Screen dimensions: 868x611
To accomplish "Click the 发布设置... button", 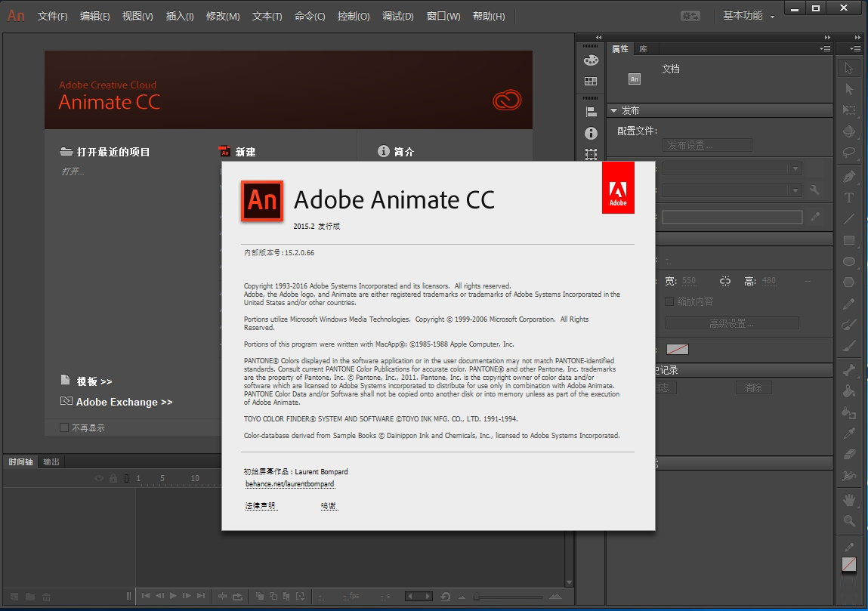I will 707,145.
